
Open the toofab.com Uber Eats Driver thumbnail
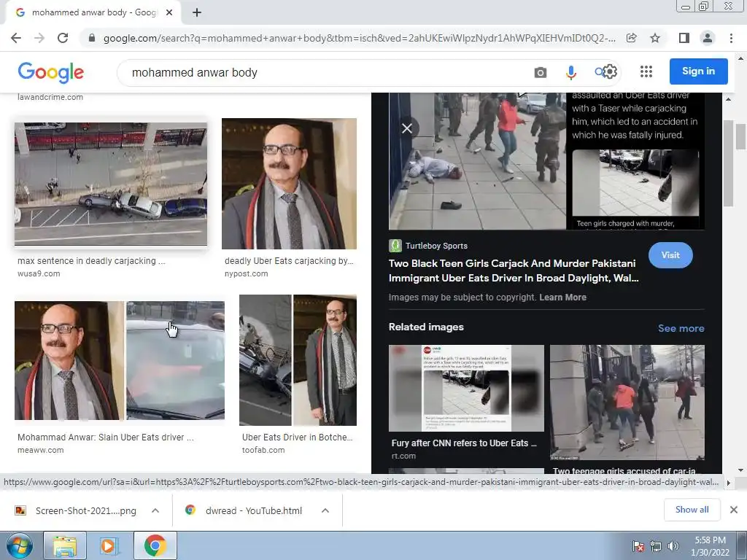coord(298,360)
